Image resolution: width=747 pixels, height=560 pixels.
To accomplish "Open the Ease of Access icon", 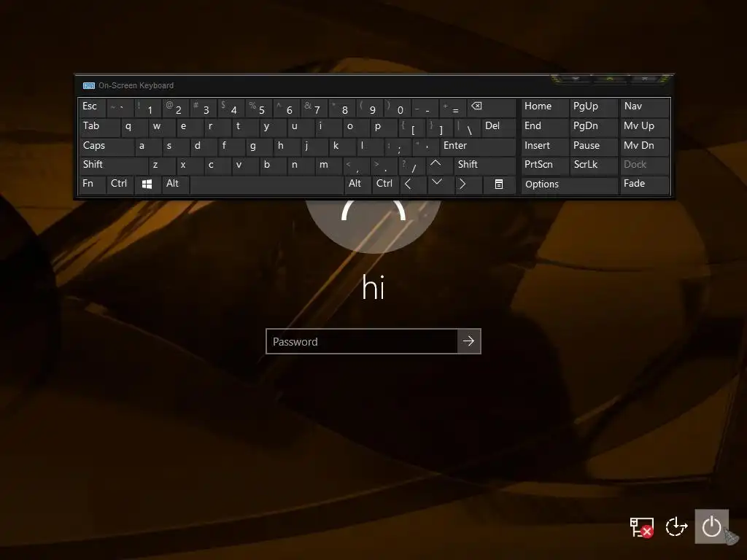I will point(676,526).
